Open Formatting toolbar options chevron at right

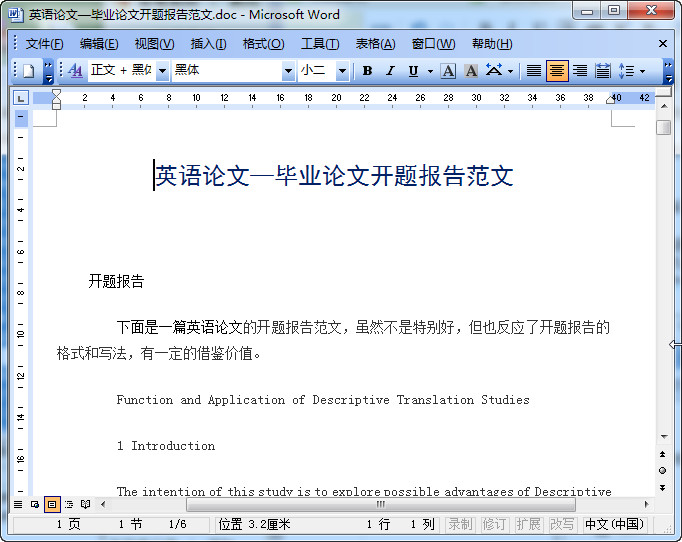[668, 71]
